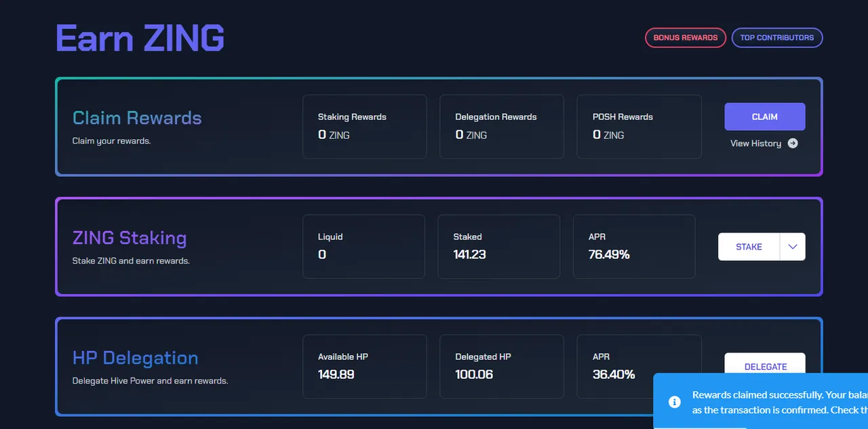
Task: Click 'Stake ZING and earn rewards.' text
Action: coord(131,261)
